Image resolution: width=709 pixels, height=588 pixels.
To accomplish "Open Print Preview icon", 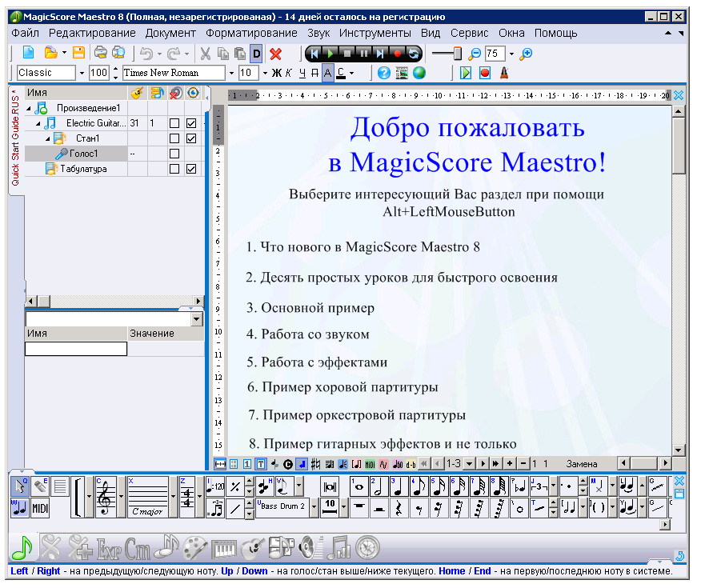I will pyautogui.click(x=118, y=53).
